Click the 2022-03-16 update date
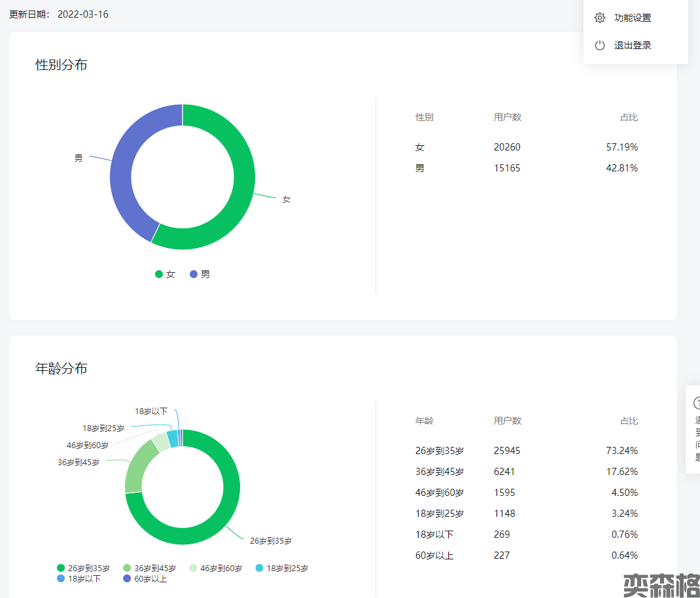The width and height of the screenshot is (700, 598). tap(83, 14)
